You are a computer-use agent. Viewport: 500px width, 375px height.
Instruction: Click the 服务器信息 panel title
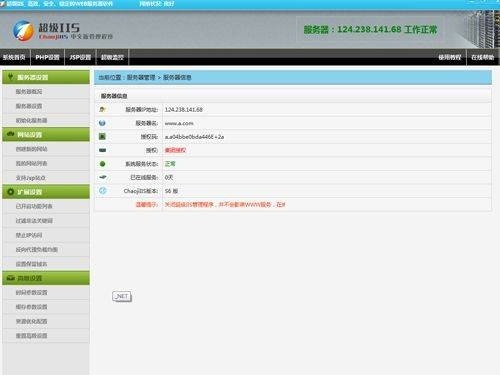coord(114,96)
